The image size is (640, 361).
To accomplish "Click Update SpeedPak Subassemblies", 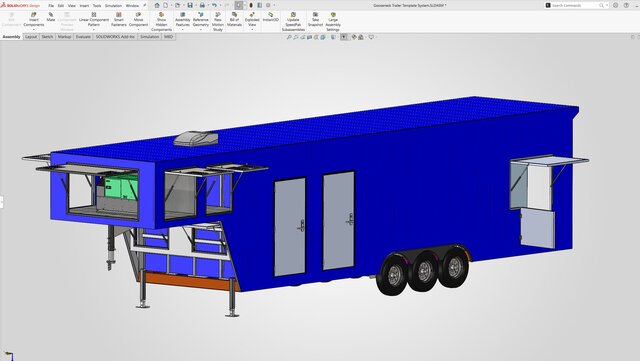I will (x=293, y=22).
